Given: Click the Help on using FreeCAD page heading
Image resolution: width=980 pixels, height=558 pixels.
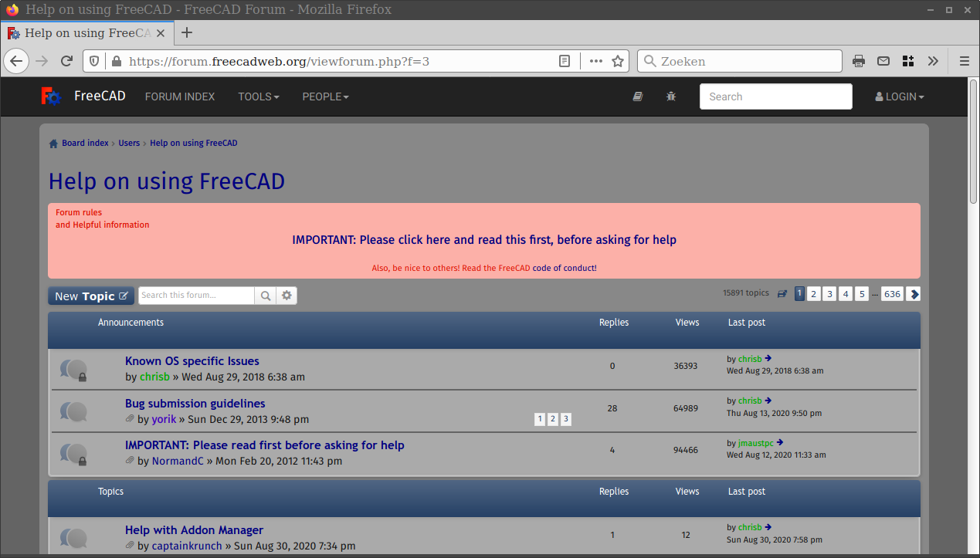Looking at the screenshot, I should (167, 181).
